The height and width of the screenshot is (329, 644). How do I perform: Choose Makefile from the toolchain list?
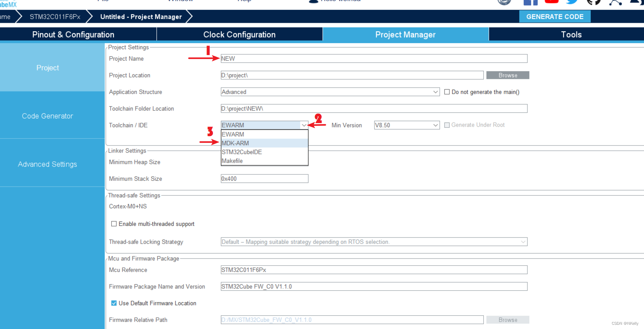pyautogui.click(x=264, y=161)
